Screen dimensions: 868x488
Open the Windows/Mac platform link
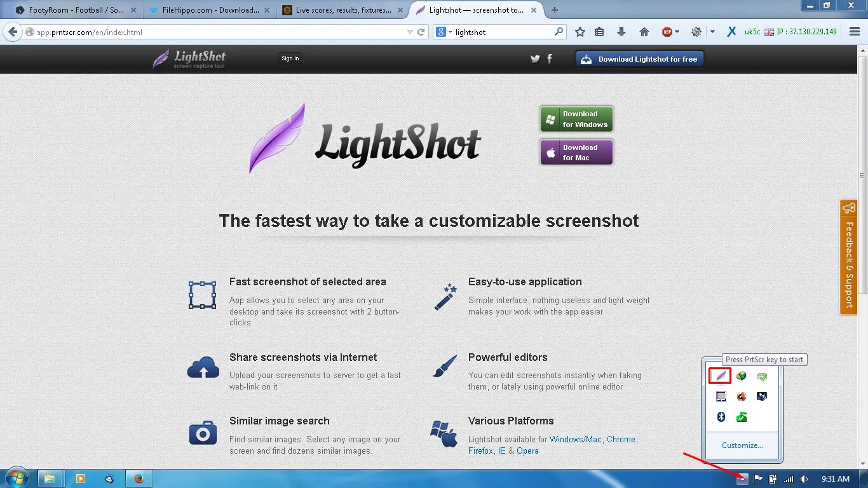[576, 439]
